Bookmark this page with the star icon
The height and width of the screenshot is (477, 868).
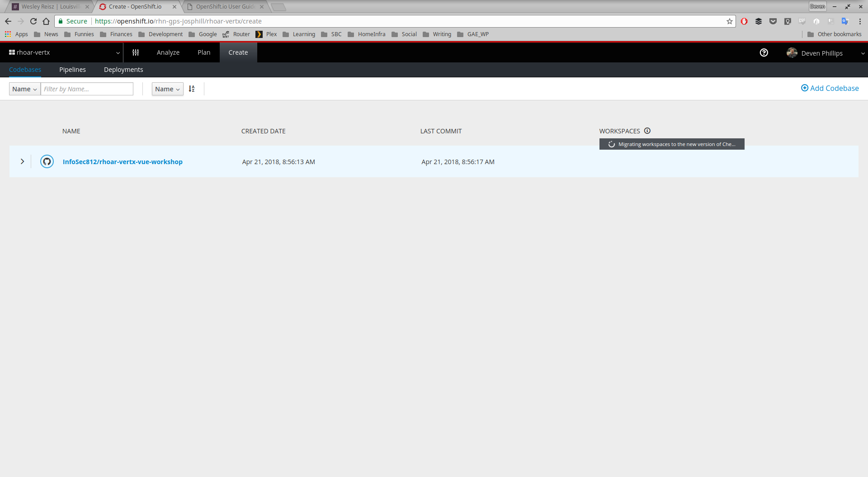click(x=730, y=21)
